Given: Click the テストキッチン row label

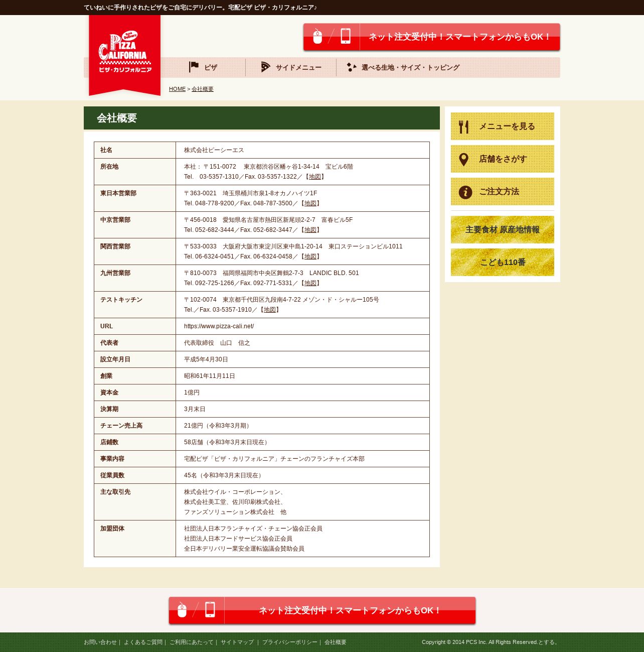Looking at the screenshot, I should 121,300.
